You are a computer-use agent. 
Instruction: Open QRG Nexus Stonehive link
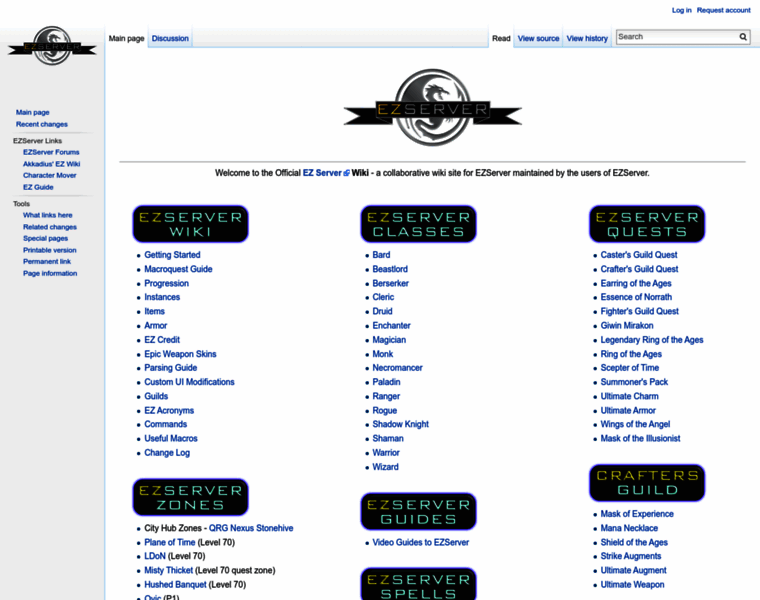coord(251,528)
